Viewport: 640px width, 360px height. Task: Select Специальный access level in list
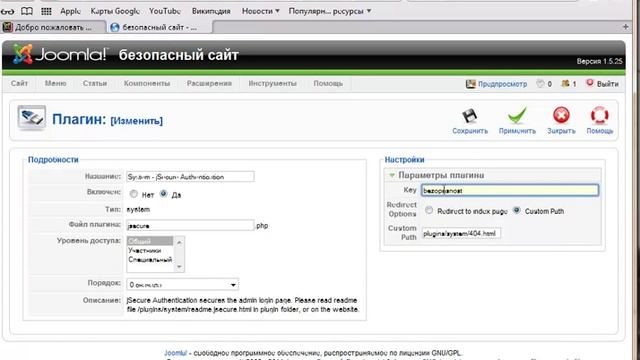[150, 260]
